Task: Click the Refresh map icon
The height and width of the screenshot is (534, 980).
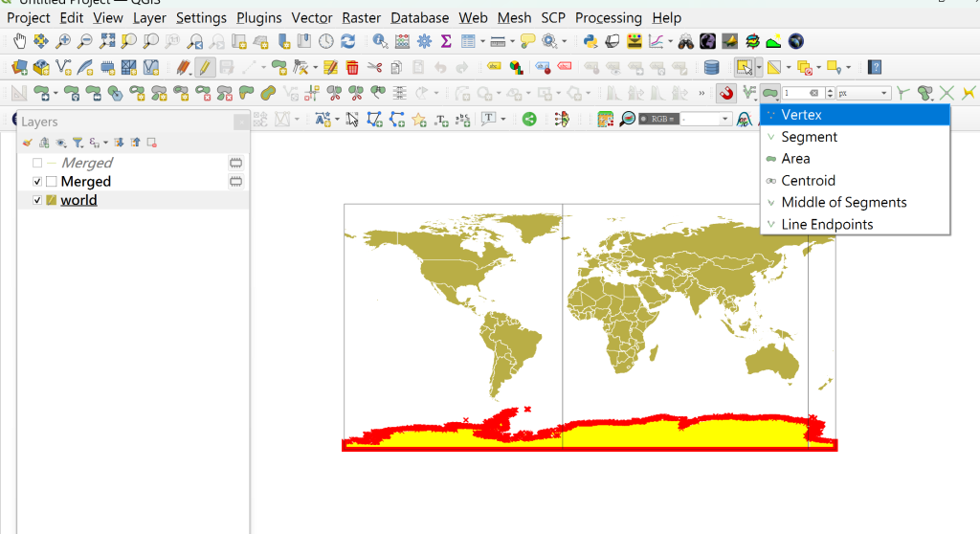Action: point(348,41)
